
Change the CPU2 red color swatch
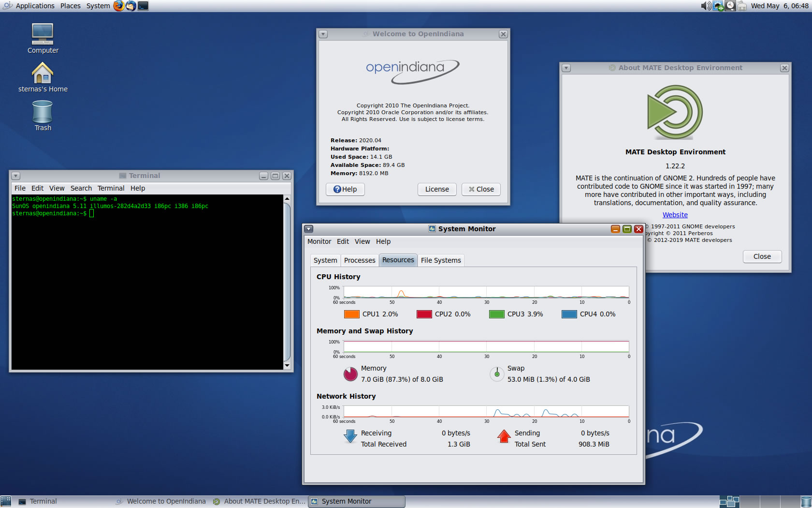424,314
